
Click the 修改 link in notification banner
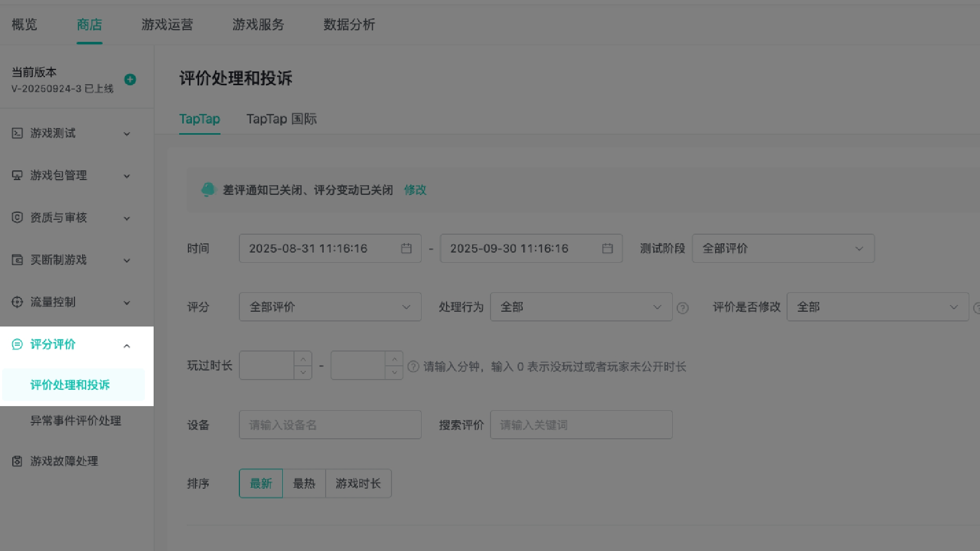point(415,190)
